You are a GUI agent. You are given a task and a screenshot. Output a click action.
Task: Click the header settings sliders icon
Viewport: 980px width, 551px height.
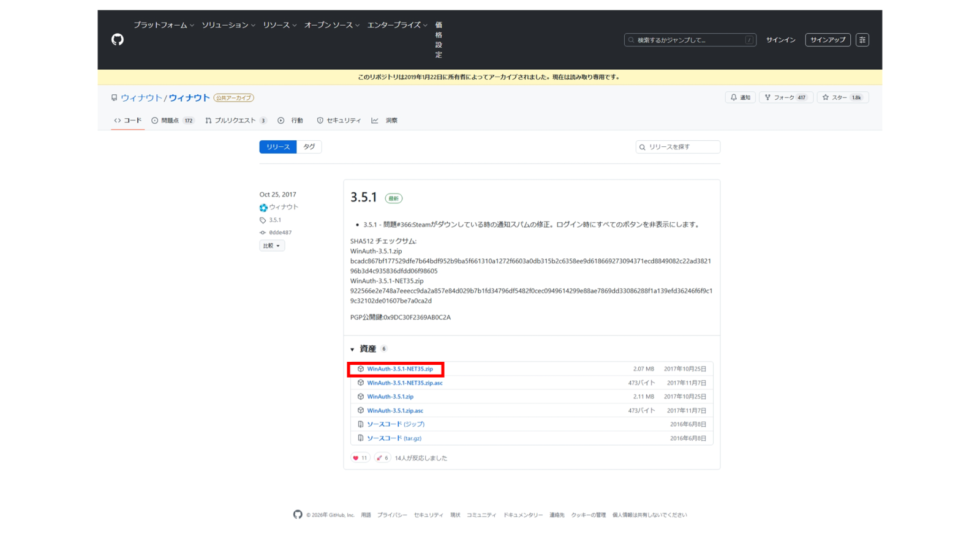862,40
